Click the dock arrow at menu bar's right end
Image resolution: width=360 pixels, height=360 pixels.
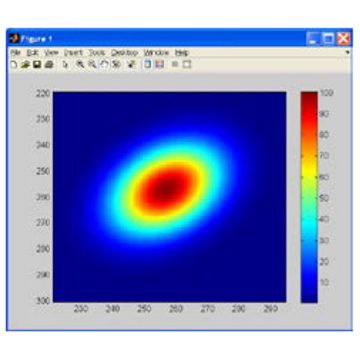pos(348,52)
